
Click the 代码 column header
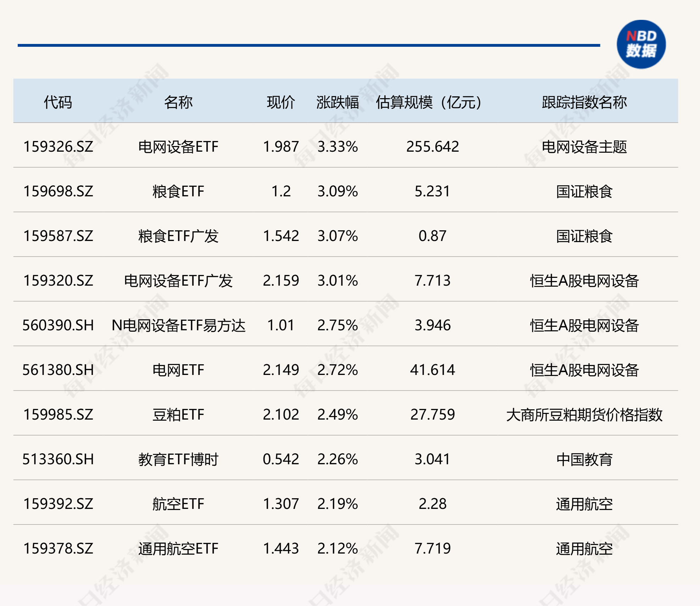pyautogui.click(x=58, y=102)
